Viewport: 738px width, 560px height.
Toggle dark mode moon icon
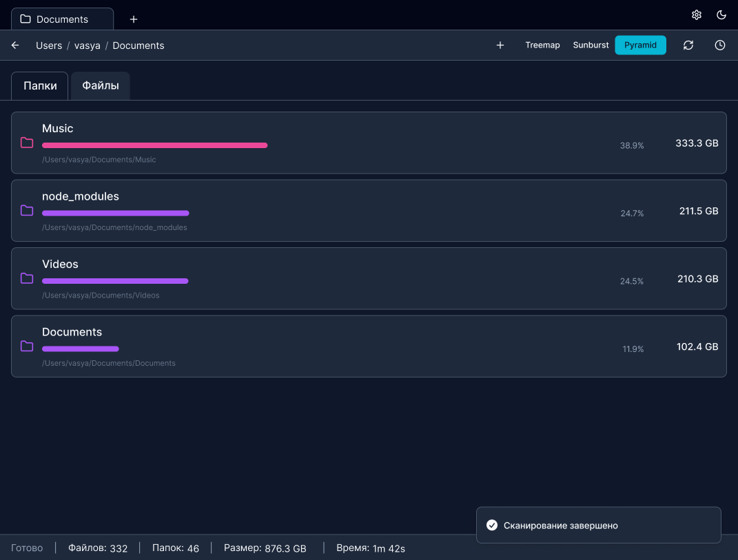coord(721,15)
